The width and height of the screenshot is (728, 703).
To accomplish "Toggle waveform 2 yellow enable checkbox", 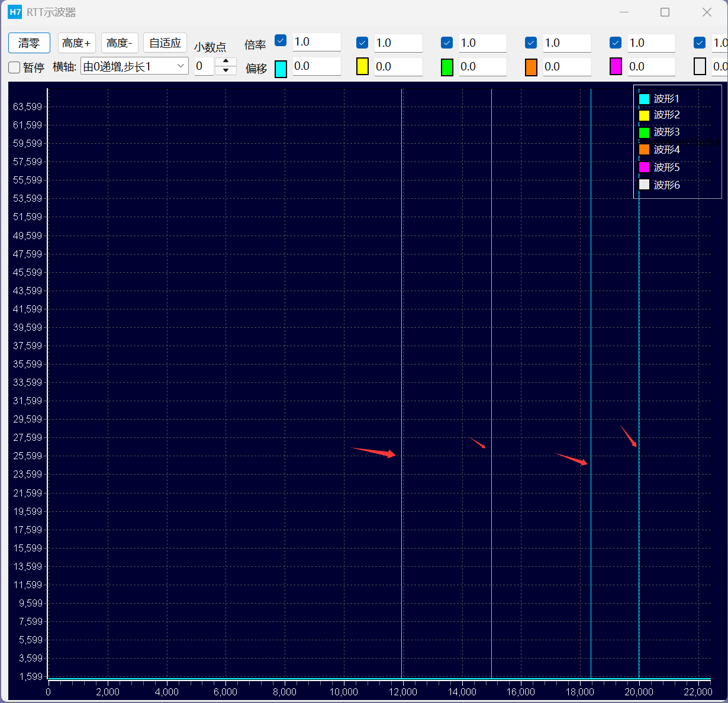I will point(362,43).
